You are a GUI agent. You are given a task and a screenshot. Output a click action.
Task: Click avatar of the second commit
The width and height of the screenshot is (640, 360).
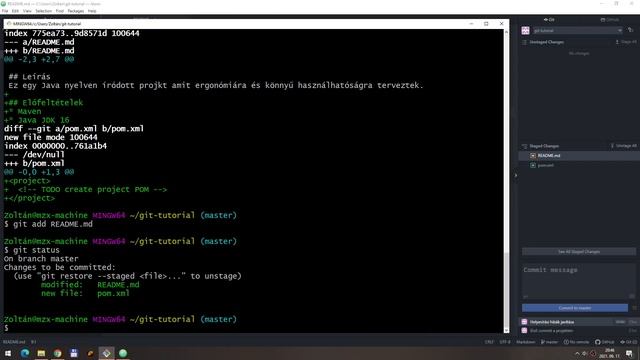click(x=524, y=331)
